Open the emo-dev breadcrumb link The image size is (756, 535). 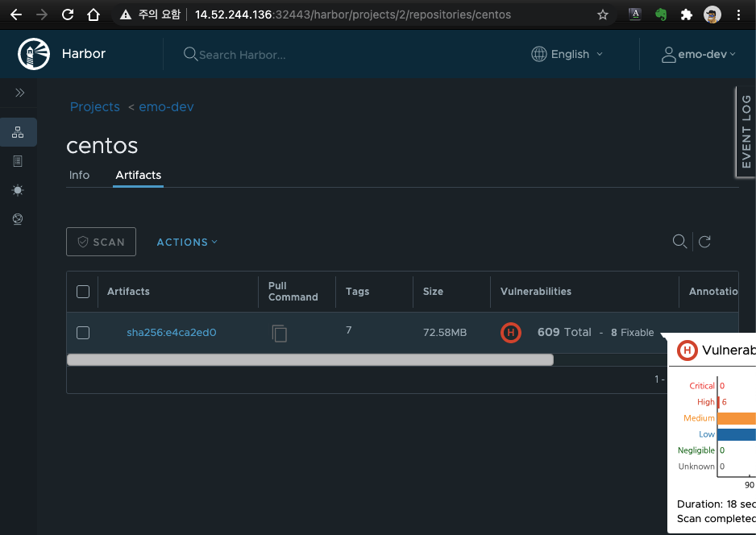click(166, 106)
